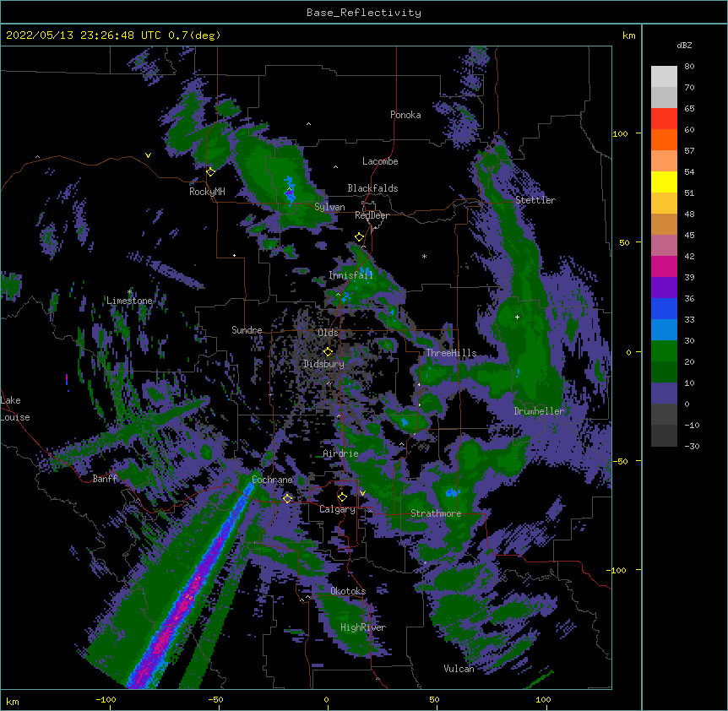
Task: Click the Cochrane label
Action: click(x=272, y=480)
